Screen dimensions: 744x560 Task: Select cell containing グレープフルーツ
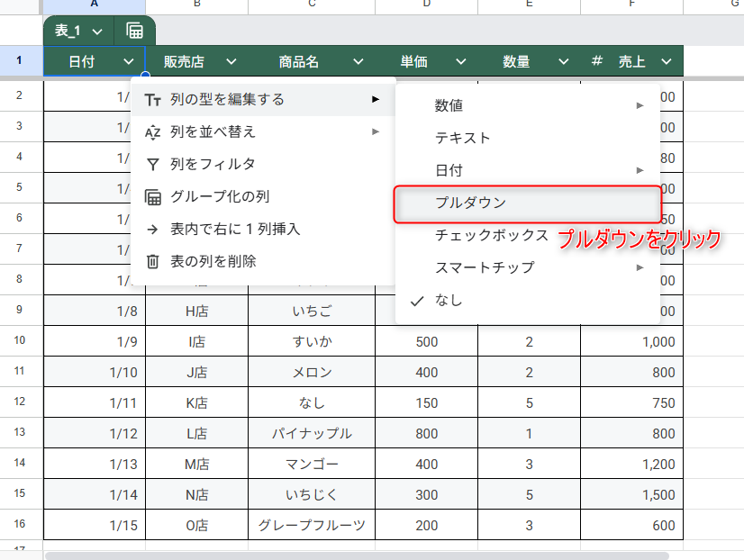[312, 525]
